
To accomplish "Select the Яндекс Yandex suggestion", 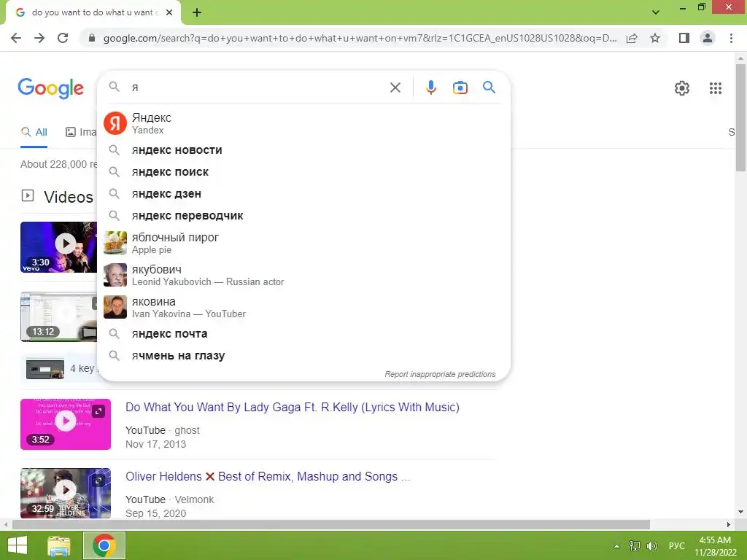I will (x=304, y=123).
